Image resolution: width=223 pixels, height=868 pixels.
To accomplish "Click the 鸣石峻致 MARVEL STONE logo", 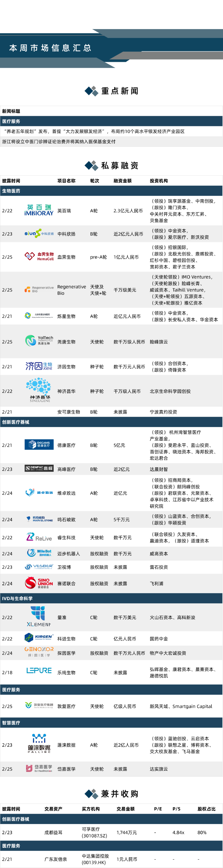I will coord(39,519).
